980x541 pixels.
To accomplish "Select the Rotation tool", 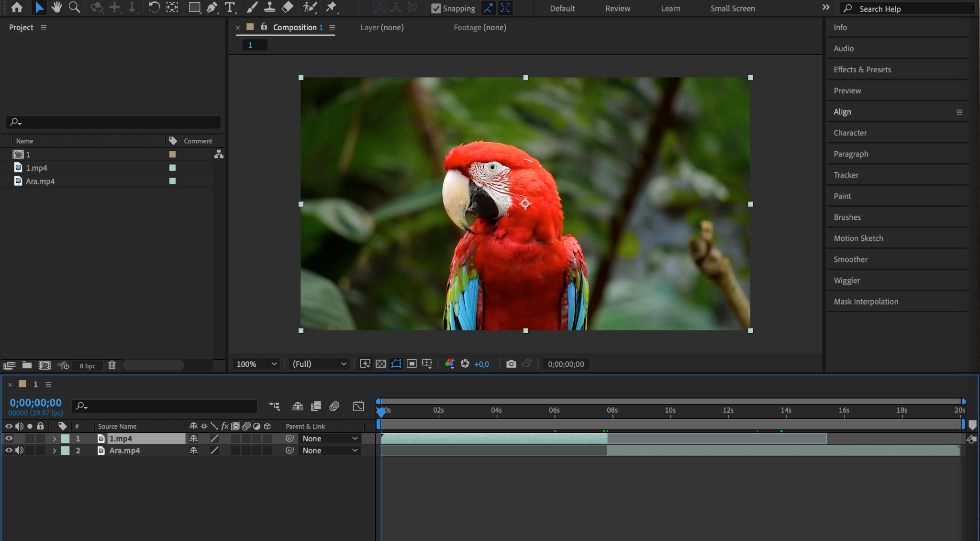I will pyautogui.click(x=154, y=7).
